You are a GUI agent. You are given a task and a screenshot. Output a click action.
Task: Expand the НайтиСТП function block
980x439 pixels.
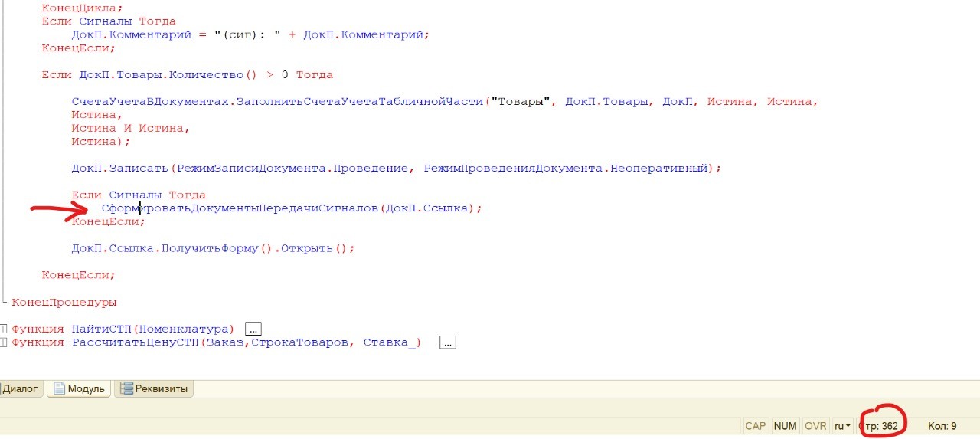pos(4,329)
